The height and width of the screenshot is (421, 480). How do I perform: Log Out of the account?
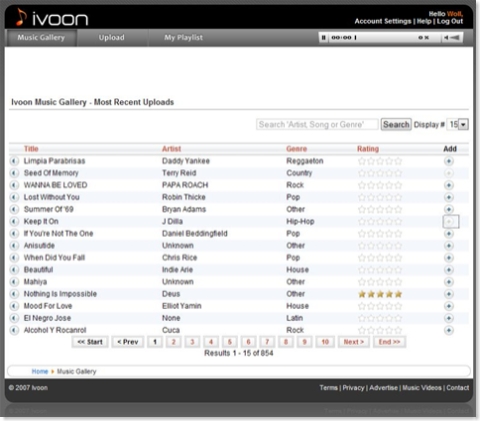tap(450, 21)
